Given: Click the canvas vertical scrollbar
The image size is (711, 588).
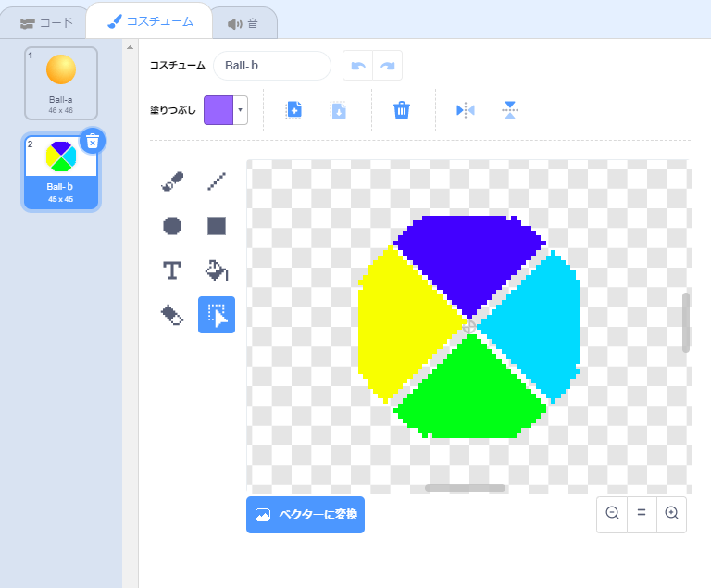Looking at the screenshot, I should tap(686, 322).
